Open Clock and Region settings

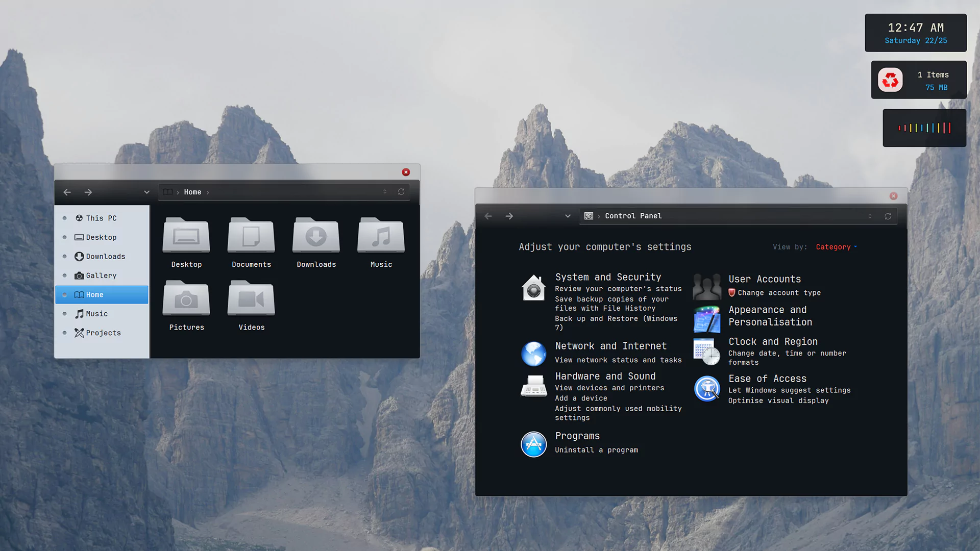[773, 341]
